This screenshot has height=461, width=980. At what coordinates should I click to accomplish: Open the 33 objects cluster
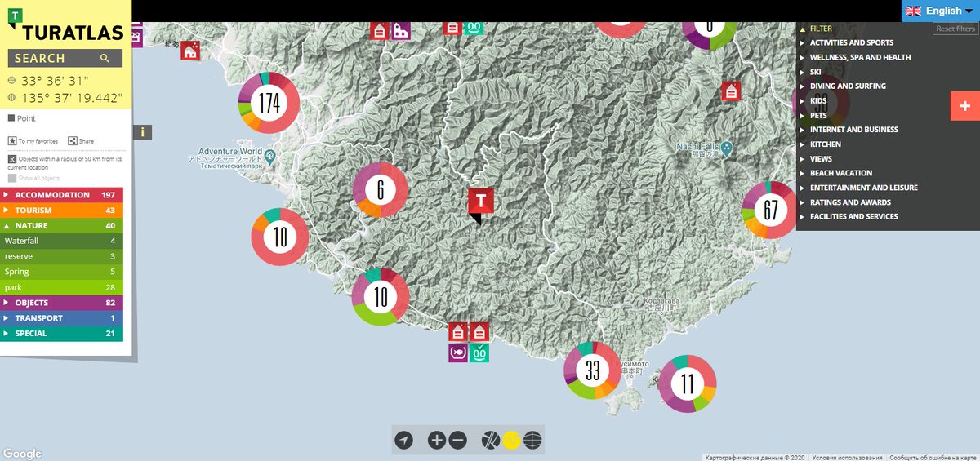[x=593, y=370]
